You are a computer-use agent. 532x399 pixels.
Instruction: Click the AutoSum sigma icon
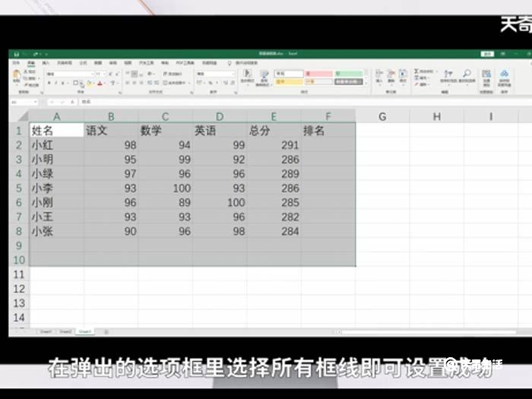pos(416,71)
